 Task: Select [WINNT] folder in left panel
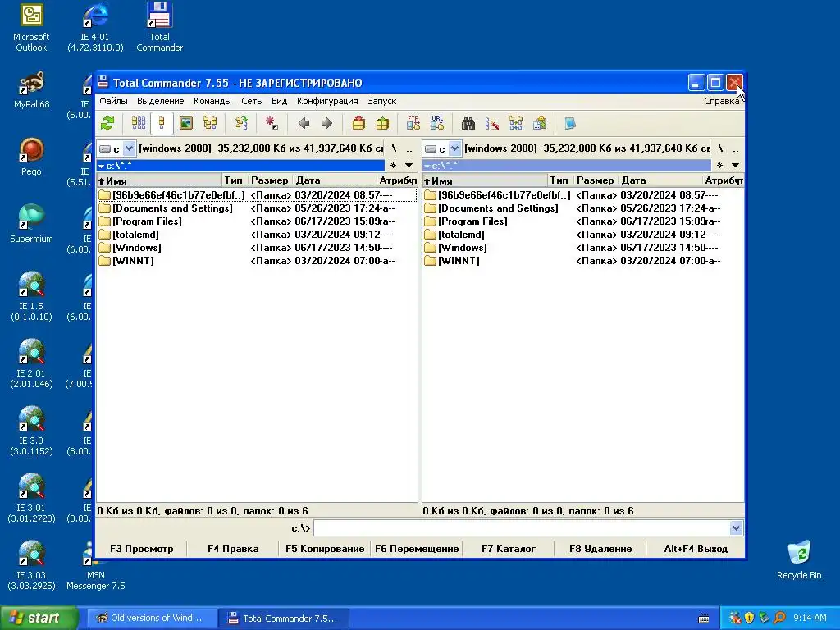pyautogui.click(x=257, y=261)
